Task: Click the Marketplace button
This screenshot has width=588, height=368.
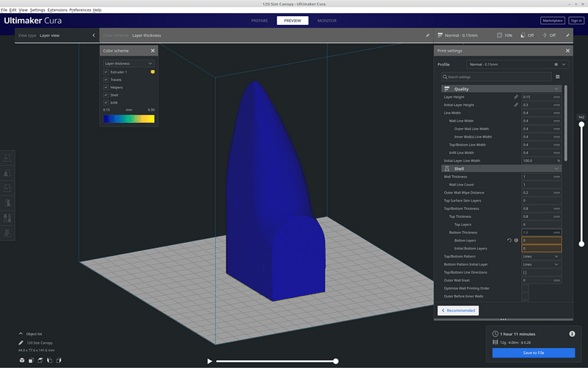Action: pyautogui.click(x=553, y=21)
